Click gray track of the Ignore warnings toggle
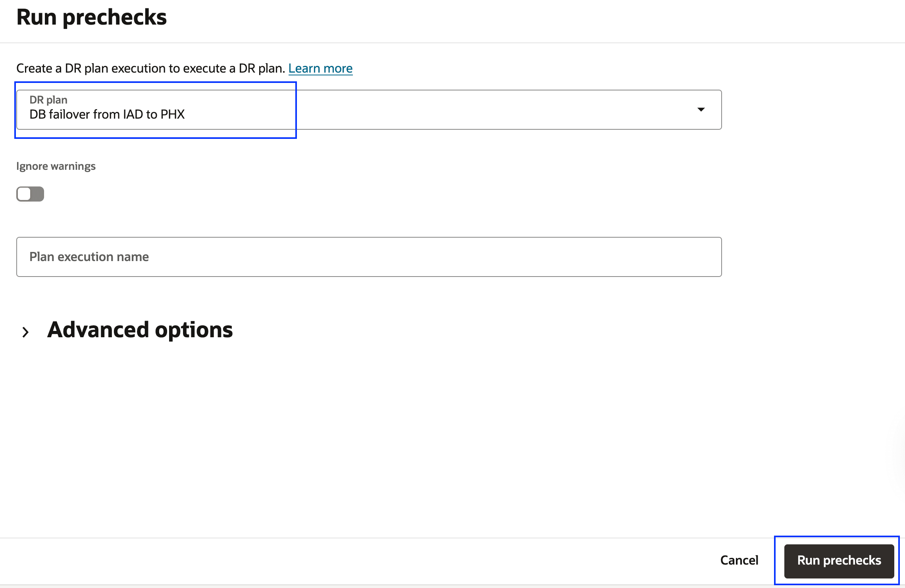 click(x=38, y=194)
